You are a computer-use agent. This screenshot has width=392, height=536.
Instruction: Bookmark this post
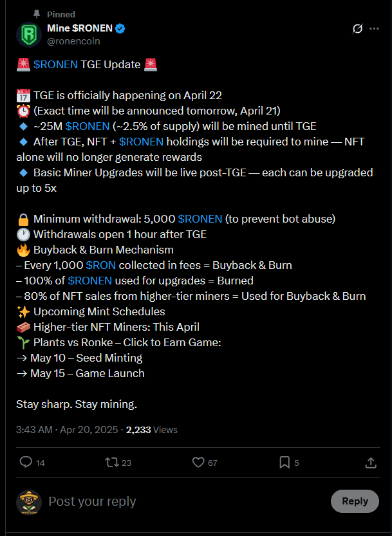285,462
